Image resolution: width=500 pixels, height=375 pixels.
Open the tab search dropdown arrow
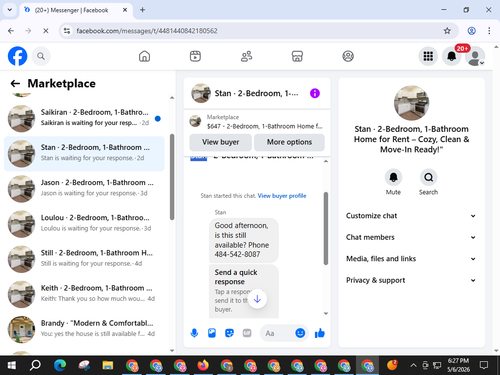click(x=10, y=10)
